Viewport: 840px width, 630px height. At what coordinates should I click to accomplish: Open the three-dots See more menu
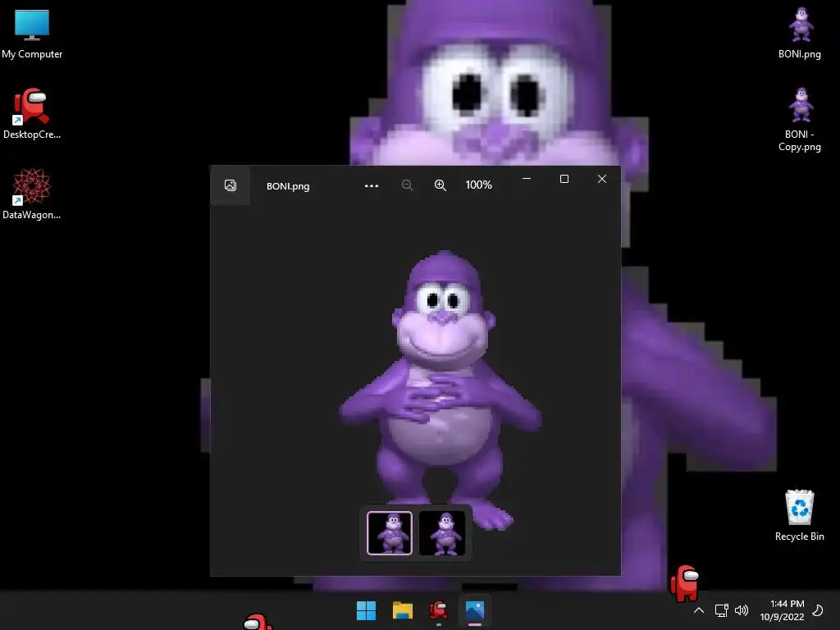pos(372,186)
